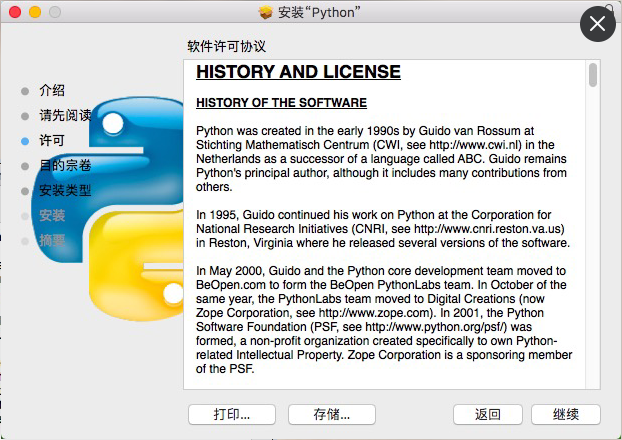
Task: Click the grey bullet next to 目的宗卷
Action: pyautogui.click(x=25, y=166)
